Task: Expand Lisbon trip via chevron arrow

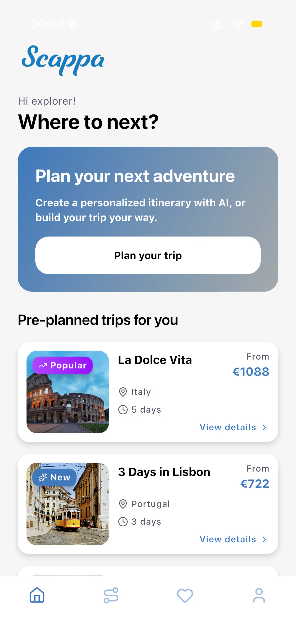Action: [x=264, y=539]
